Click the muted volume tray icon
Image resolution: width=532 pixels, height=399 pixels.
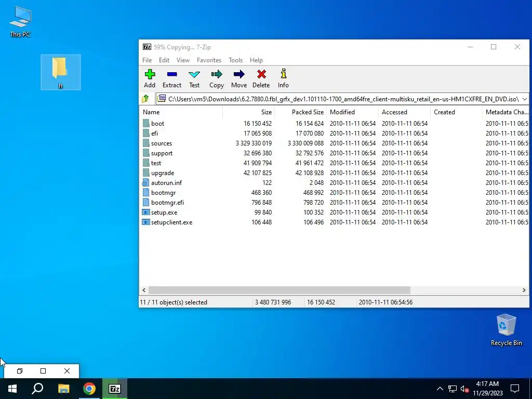click(x=464, y=389)
